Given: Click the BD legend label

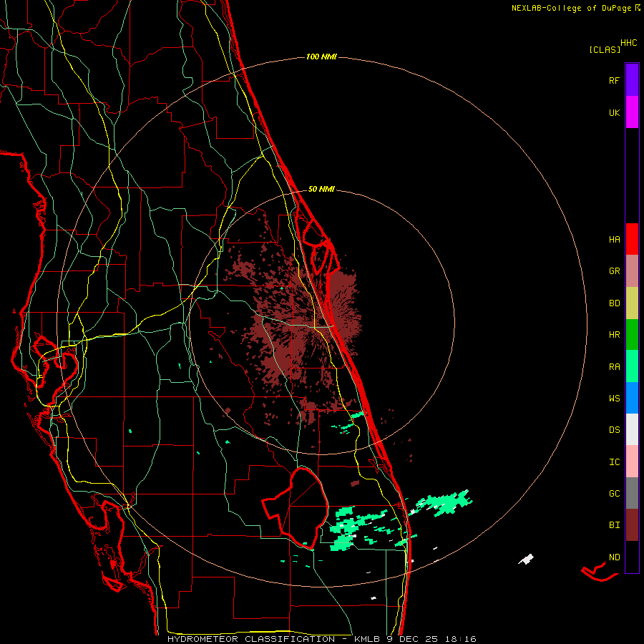Looking at the screenshot, I should tap(615, 303).
